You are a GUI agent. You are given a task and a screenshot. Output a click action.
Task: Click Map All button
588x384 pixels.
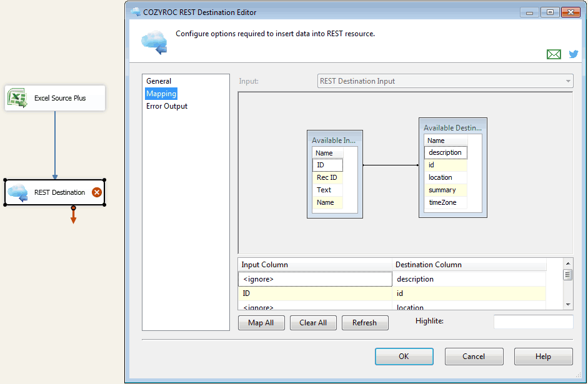(261, 323)
